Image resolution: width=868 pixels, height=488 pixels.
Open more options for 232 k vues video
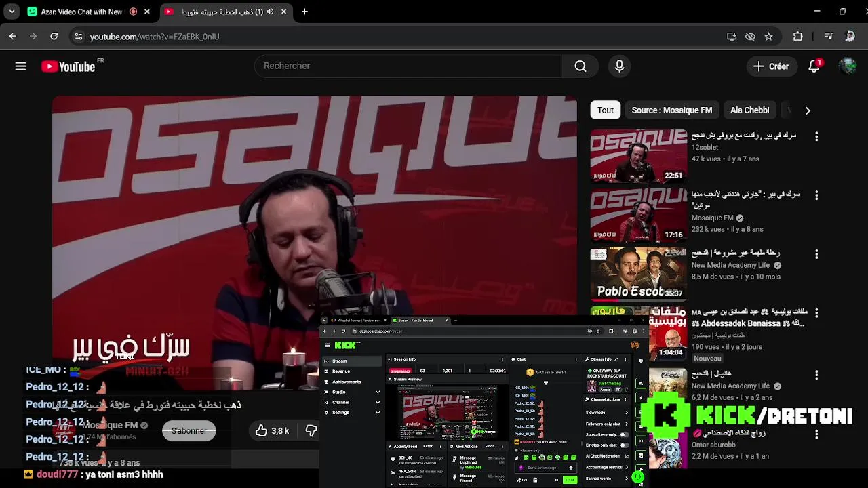[816, 195]
